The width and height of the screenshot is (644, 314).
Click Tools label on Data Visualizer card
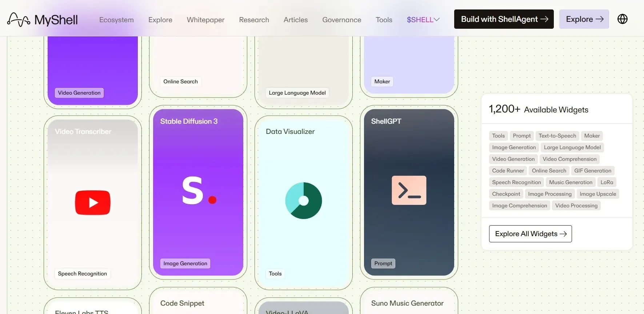coord(275,274)
